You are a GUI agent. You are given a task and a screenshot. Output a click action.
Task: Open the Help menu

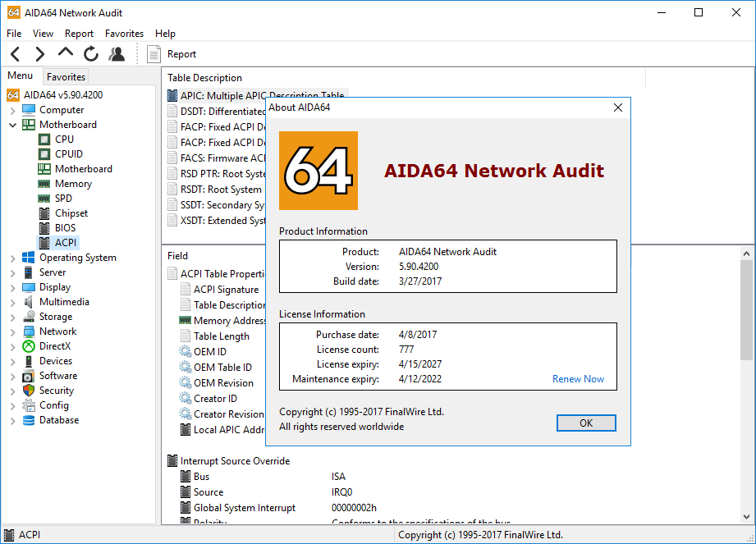[x=165, y=34]
